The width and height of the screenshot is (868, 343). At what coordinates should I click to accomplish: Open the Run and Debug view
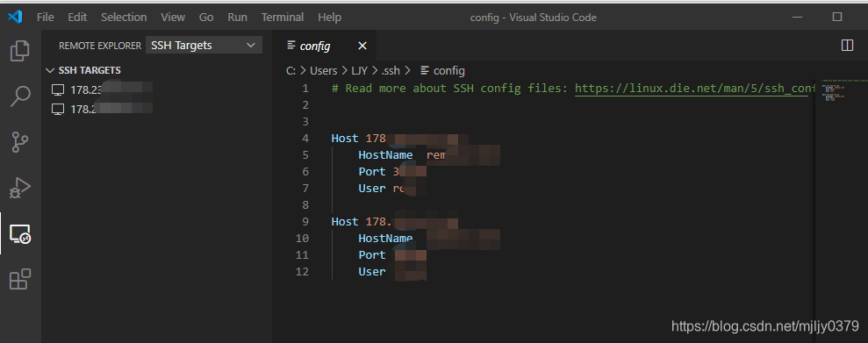(20, 188)
